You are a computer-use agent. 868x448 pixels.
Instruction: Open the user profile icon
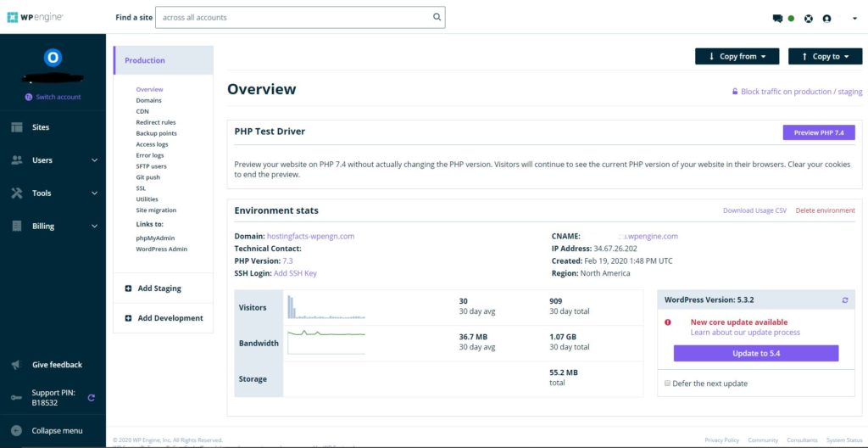[x=826, y=19]
